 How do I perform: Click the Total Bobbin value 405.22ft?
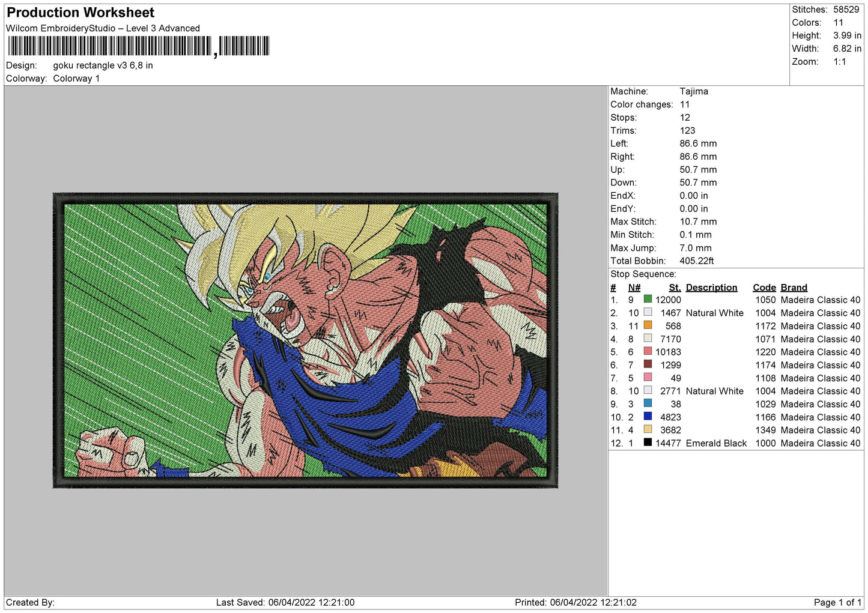pyautogui.click(x=697, y=261)
